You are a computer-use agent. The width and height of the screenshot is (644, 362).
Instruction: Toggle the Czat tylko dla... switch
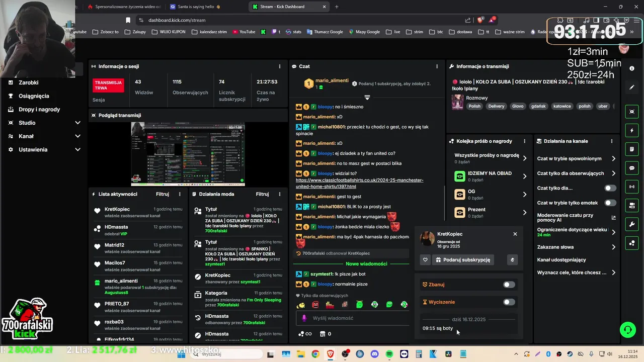pos(610,188)
